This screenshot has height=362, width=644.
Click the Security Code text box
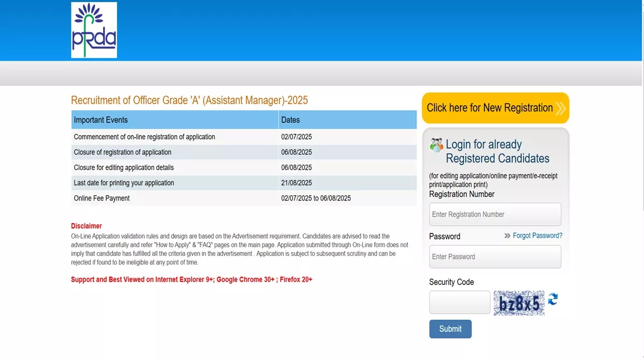460,302
